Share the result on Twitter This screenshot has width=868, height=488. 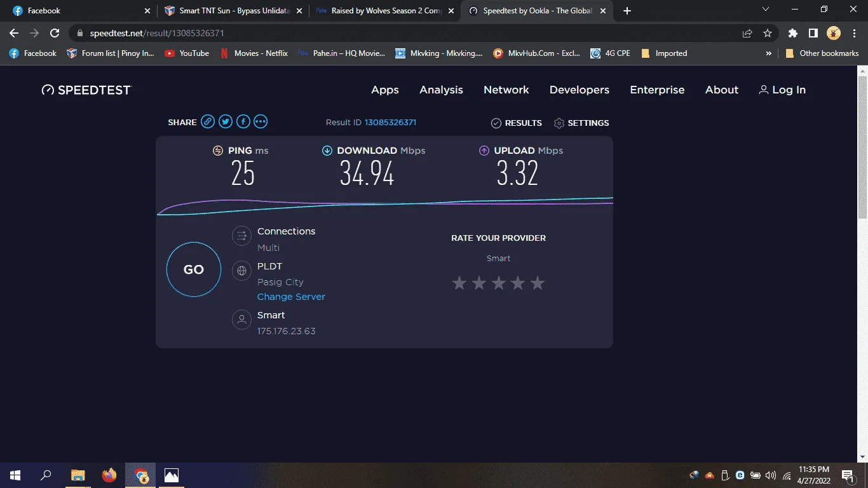click(226, 122)
